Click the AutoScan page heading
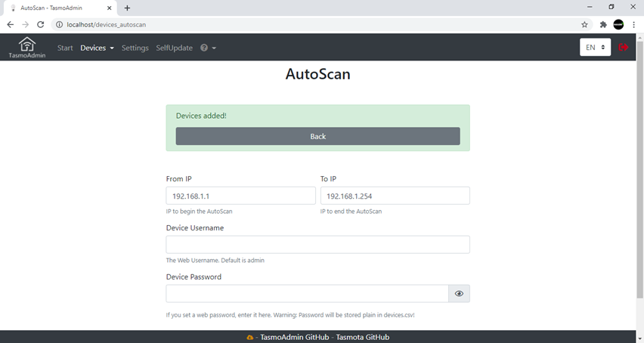Screen dimensions: 644x343 click(x=318, y=74)
